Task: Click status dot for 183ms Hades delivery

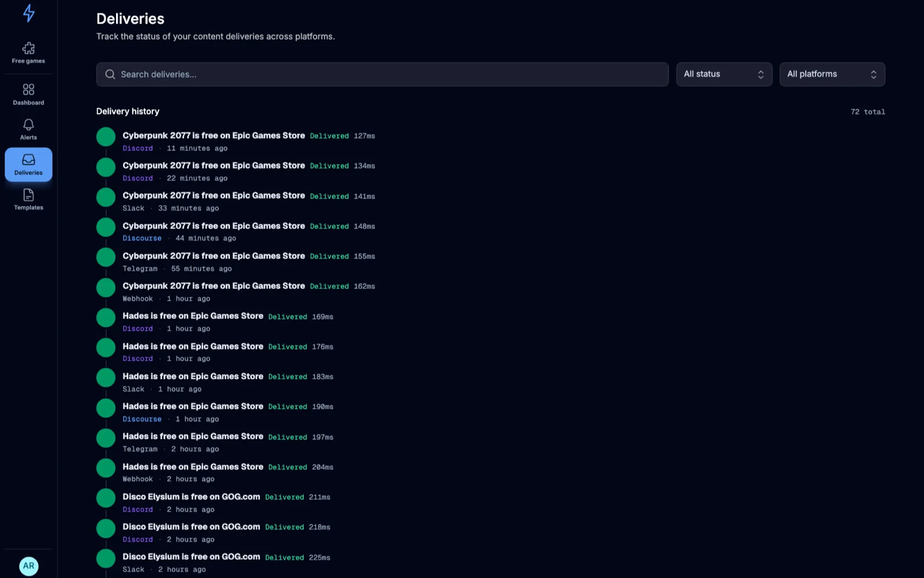Action: [x=106, y=377]
